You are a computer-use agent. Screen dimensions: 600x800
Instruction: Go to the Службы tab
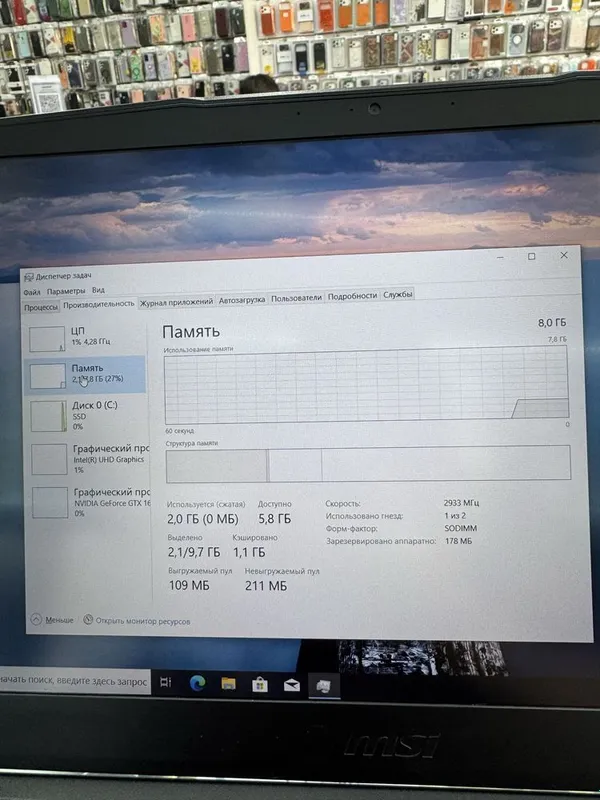tap(397, 295)
